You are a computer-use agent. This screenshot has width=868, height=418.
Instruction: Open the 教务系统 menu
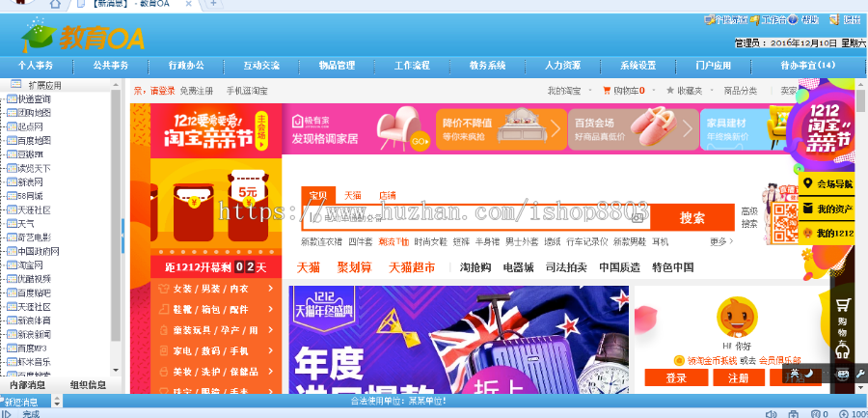[488, 66]
